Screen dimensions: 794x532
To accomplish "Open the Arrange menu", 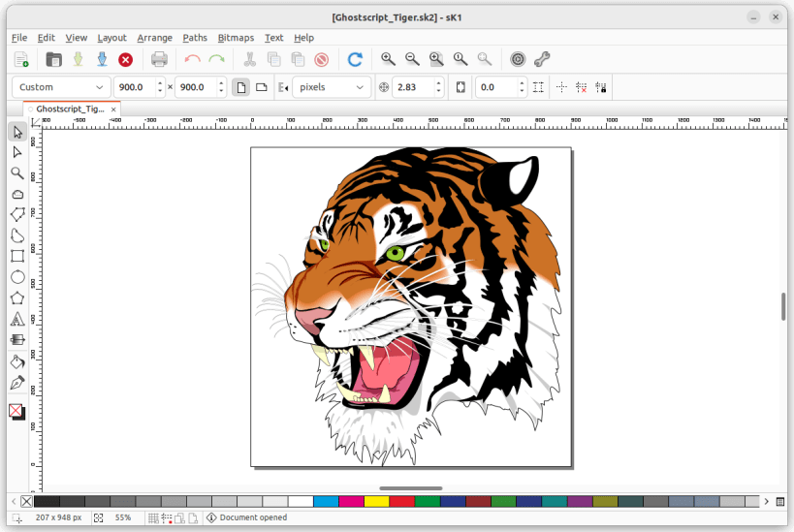I will point(154,38).
